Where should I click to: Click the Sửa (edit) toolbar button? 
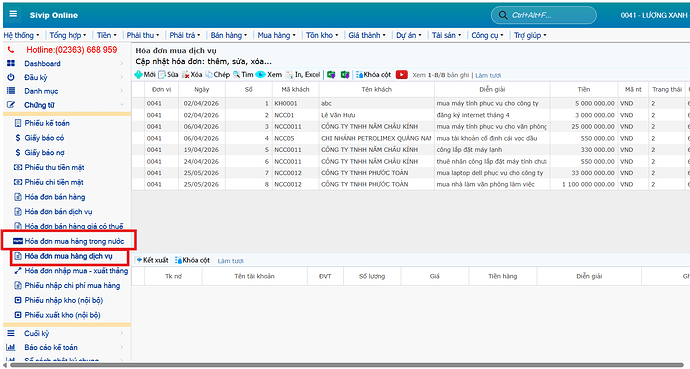tap(169, 75)
